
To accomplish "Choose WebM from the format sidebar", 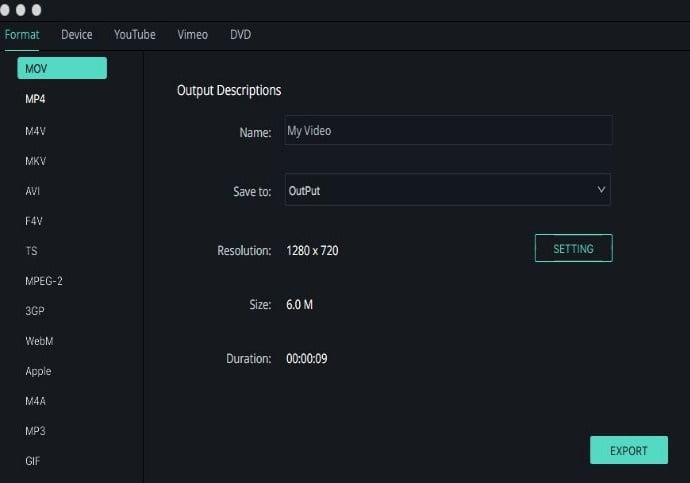I will [39, 341].
